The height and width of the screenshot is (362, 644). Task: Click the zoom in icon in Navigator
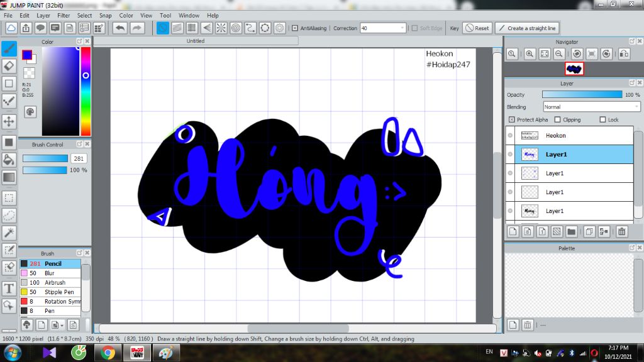pos(530,54)
